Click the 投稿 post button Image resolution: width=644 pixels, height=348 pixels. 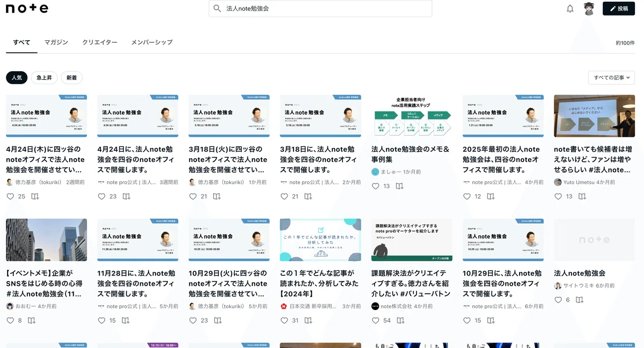(619, 9)
